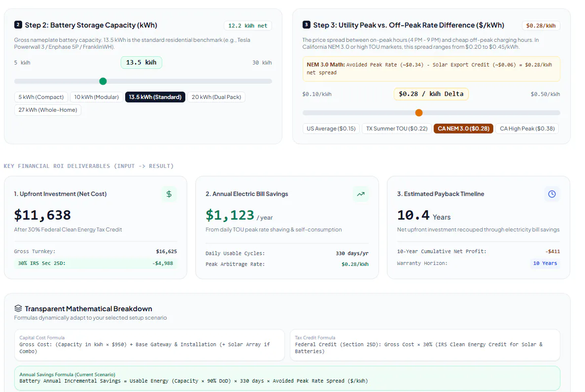The height and width of the screenshot is (392, 585).
Task: Click the orange rate difference slider handle
Action: click(419, 113)
